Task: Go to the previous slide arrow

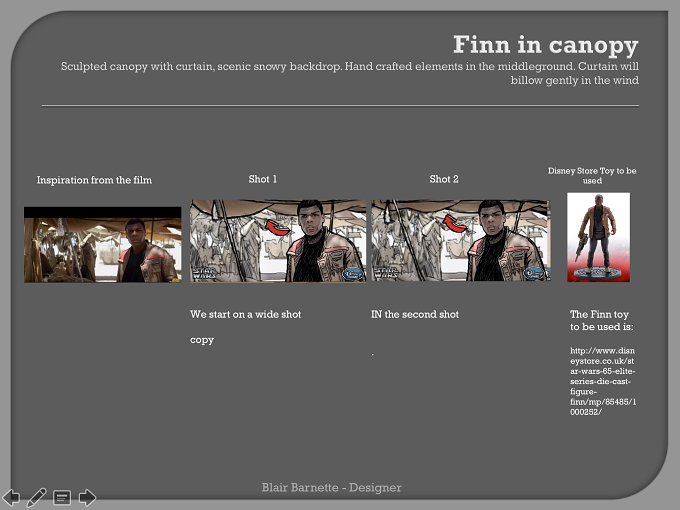Action: tap(11, 497)
